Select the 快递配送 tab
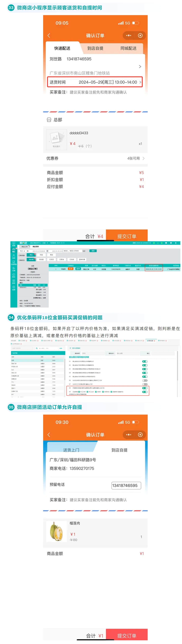Image resolution: width=182 pixels, height=644 pixels. pos(62,48)
